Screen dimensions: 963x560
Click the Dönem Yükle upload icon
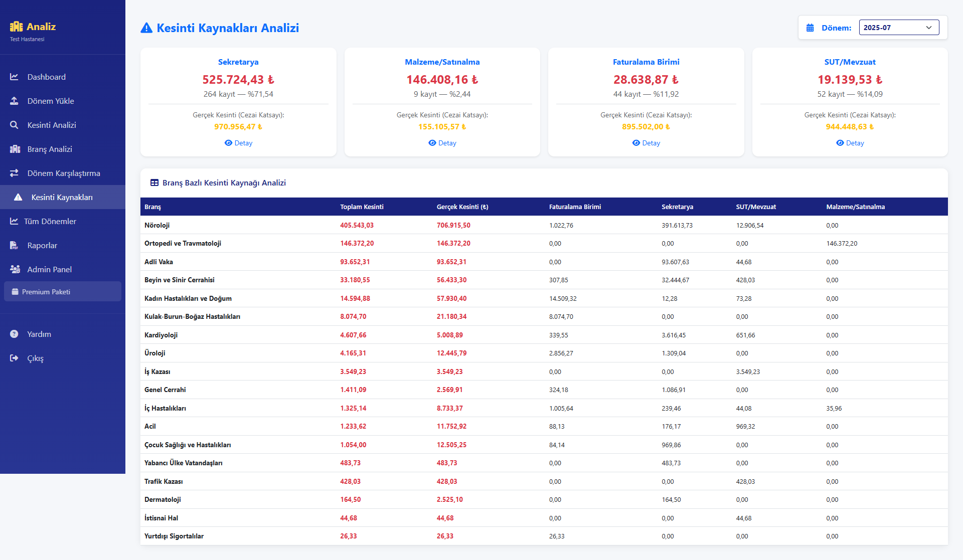coord(14,101)
